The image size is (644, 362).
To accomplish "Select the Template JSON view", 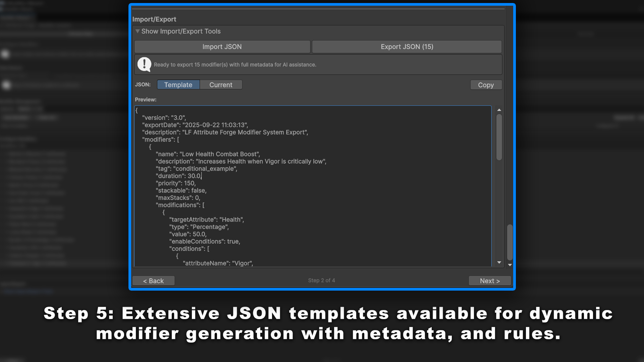I will tap(178, 84).
